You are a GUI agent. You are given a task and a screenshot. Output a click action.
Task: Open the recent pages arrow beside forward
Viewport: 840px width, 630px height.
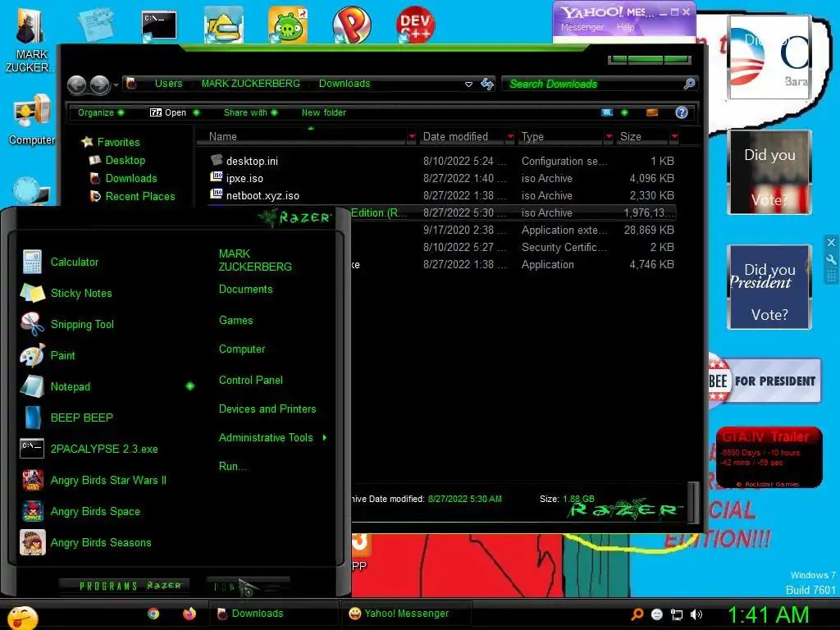pyautogui.click(x=116, y=84)
